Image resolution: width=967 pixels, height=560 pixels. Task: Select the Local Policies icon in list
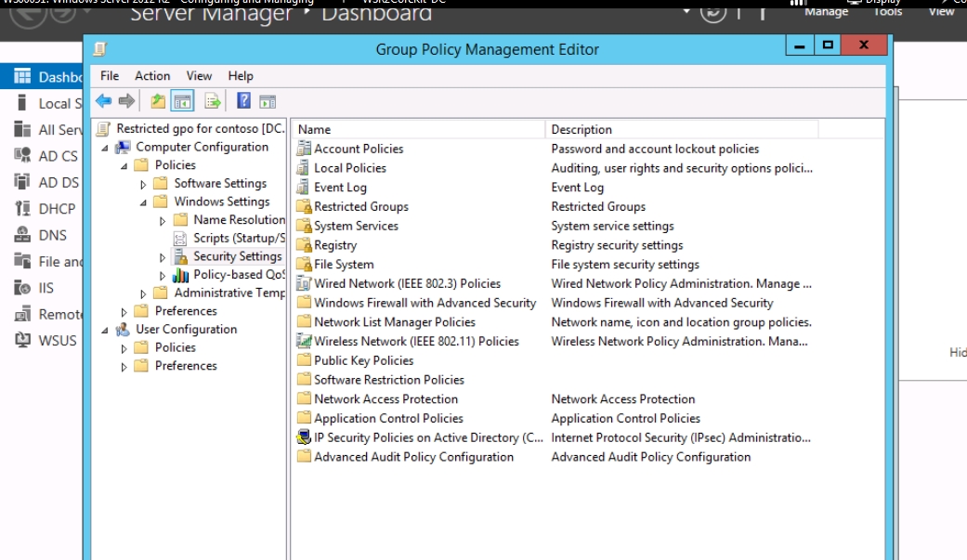[x=302, y=168]
